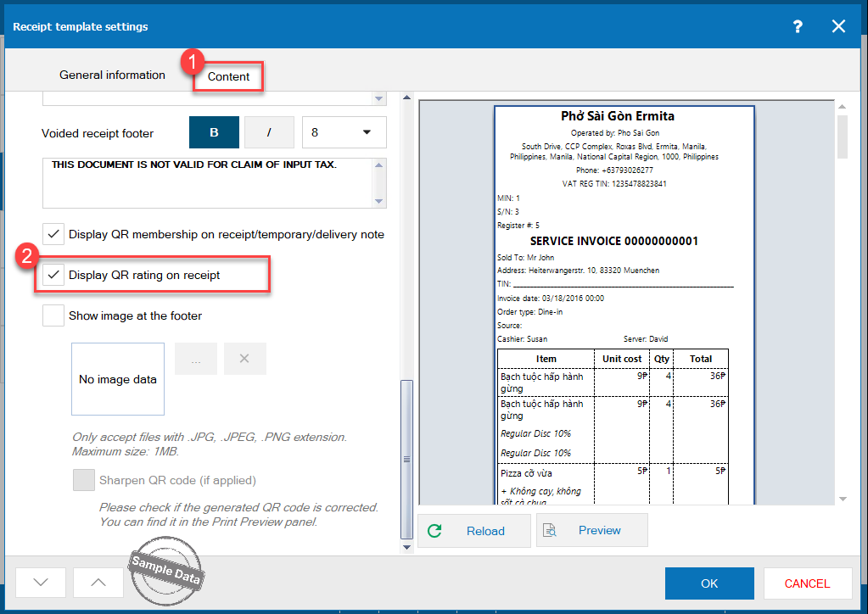
Task: Switch to General information tab
Action: click(112, 75)
